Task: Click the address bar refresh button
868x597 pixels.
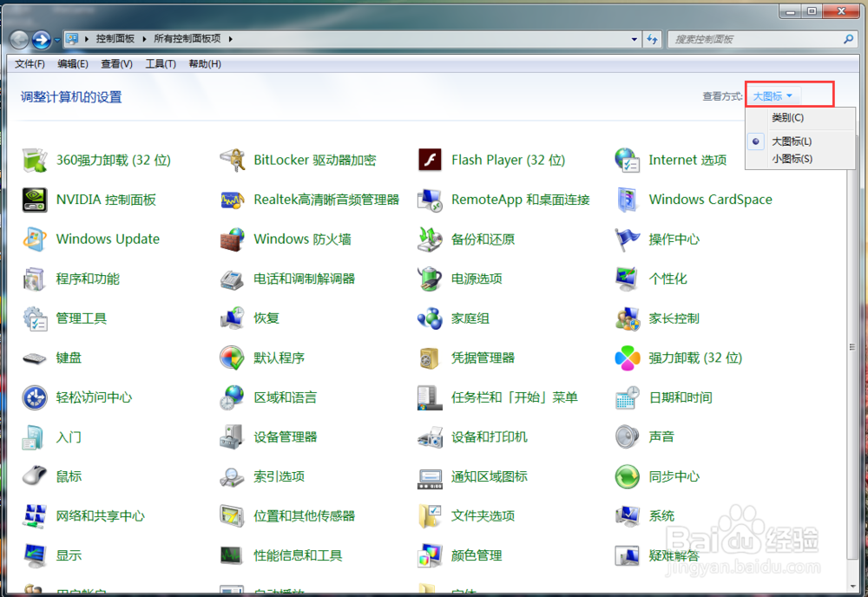Action: coord(652,39)
